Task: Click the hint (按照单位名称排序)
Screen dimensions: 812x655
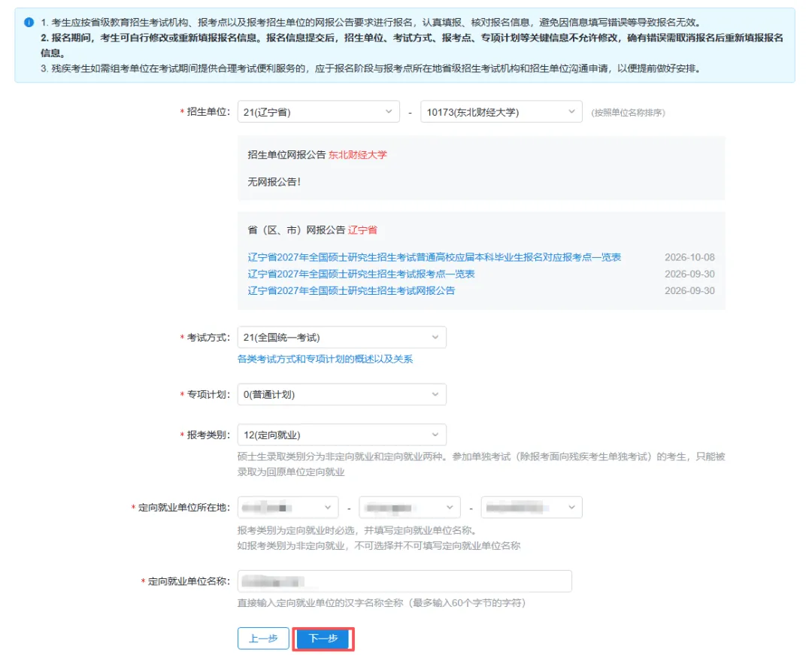Action: (x=628, y=112)
